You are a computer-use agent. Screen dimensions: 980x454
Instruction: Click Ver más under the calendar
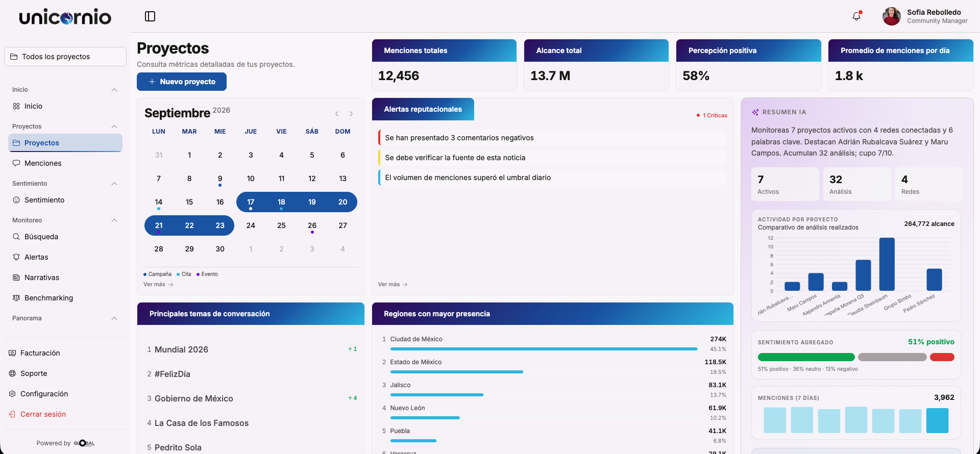pos(158,285)
